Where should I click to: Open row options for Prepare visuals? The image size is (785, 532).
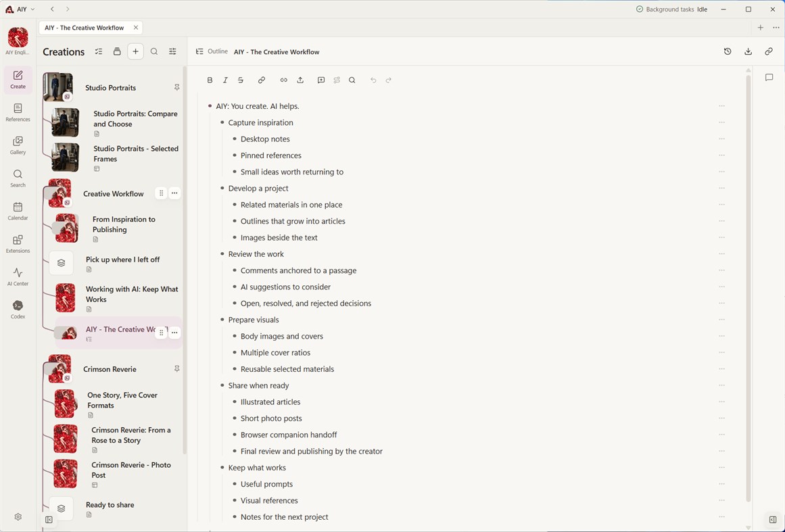click(722, 320)
